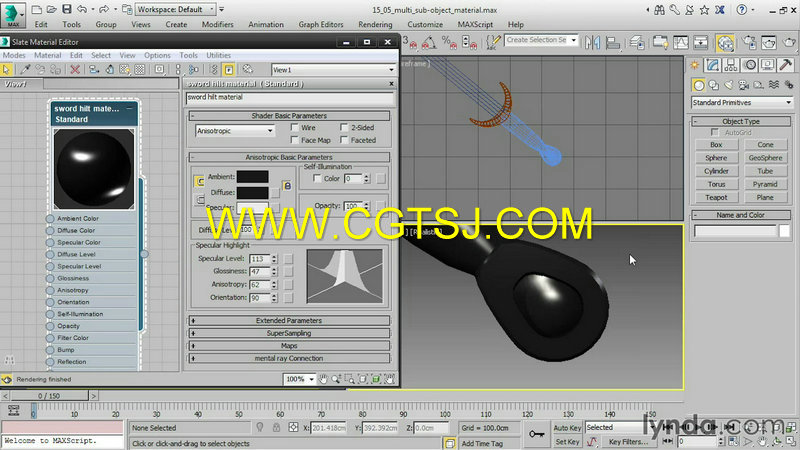Select the Pick Material from Object eyedropper

point(25,69)
